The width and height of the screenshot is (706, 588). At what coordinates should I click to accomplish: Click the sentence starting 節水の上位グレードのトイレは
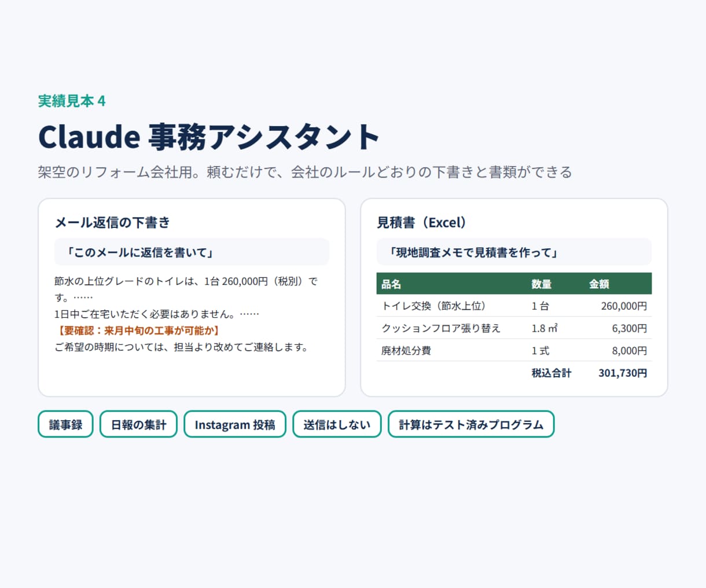[186, 289]
